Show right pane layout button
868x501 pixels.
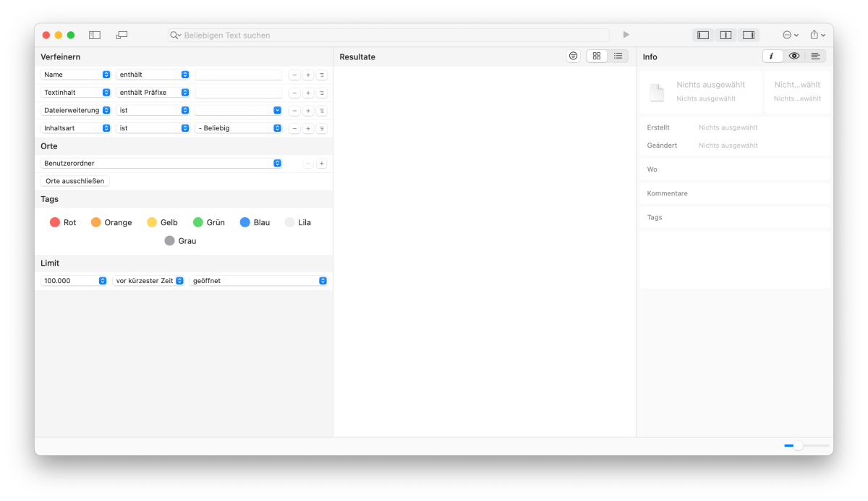pos(749,35)
